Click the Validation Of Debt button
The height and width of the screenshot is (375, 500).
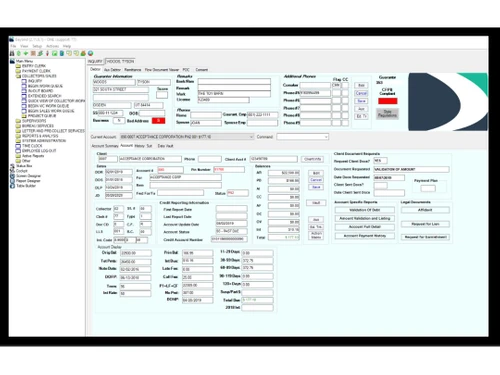365,210
